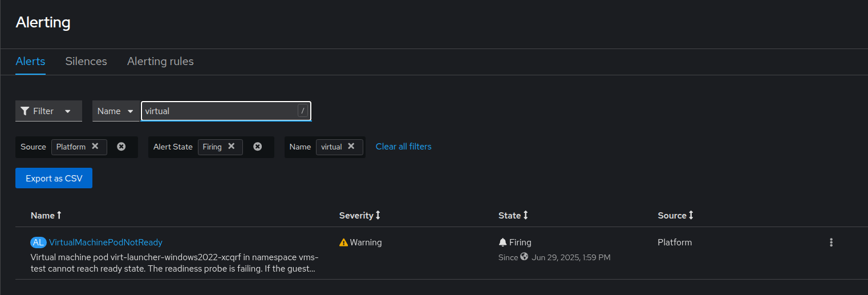
Task: Open the Filter dropdown
Action: [48, 111]
